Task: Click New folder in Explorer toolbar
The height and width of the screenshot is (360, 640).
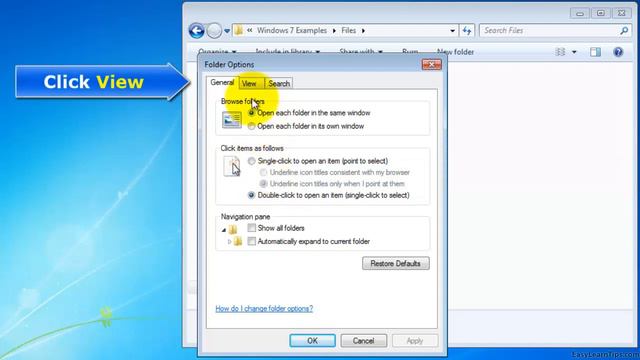Action: click(455, 52)
